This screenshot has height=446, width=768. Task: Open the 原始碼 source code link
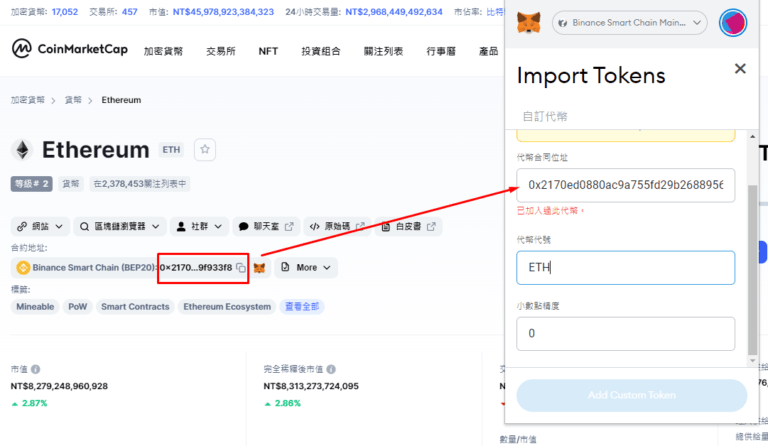click(337, 226)
